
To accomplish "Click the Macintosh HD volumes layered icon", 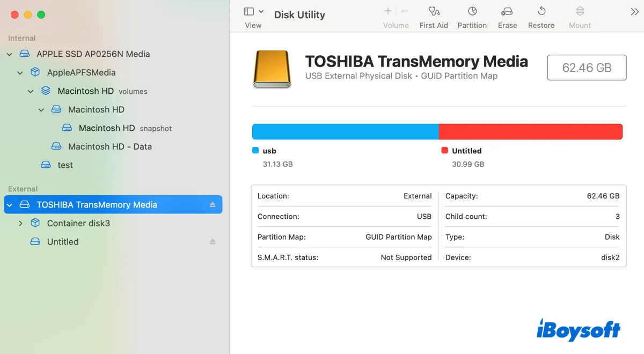I will (x=46, y=91).
